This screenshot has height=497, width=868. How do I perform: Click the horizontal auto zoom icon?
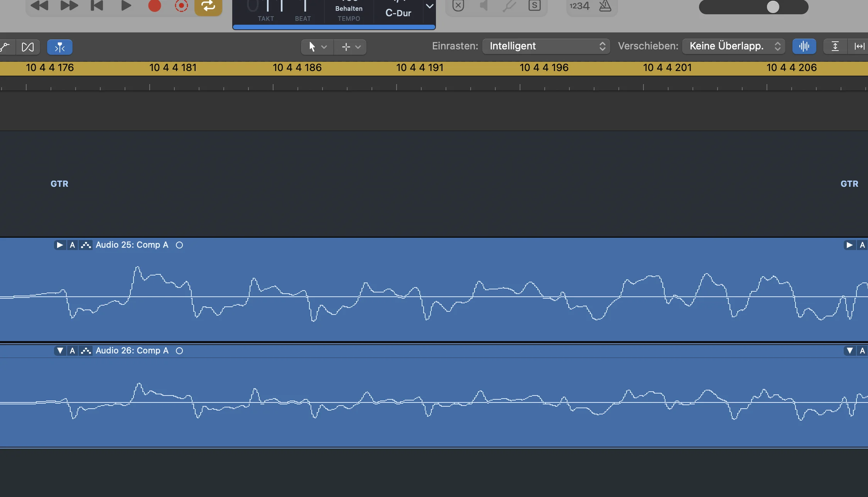859,47
